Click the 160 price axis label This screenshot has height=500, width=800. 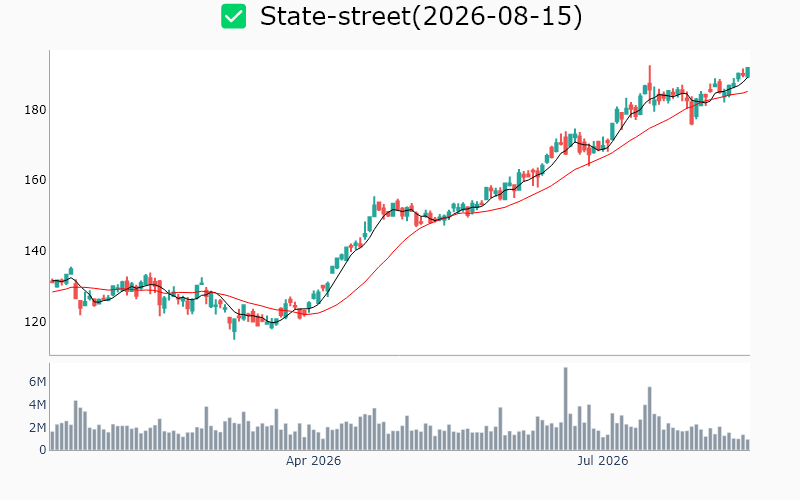click(35, 180)
